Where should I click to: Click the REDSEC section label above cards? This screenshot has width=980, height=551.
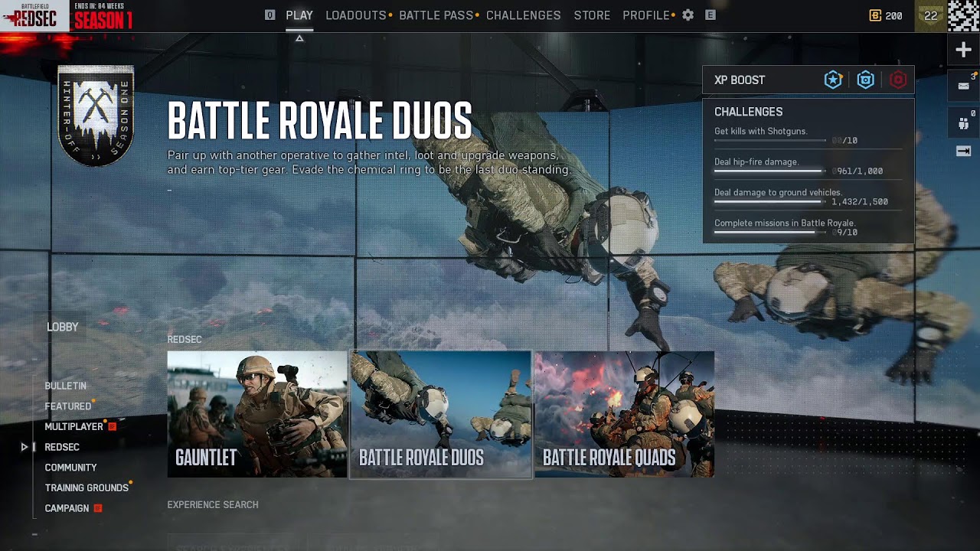coord(185,340)
